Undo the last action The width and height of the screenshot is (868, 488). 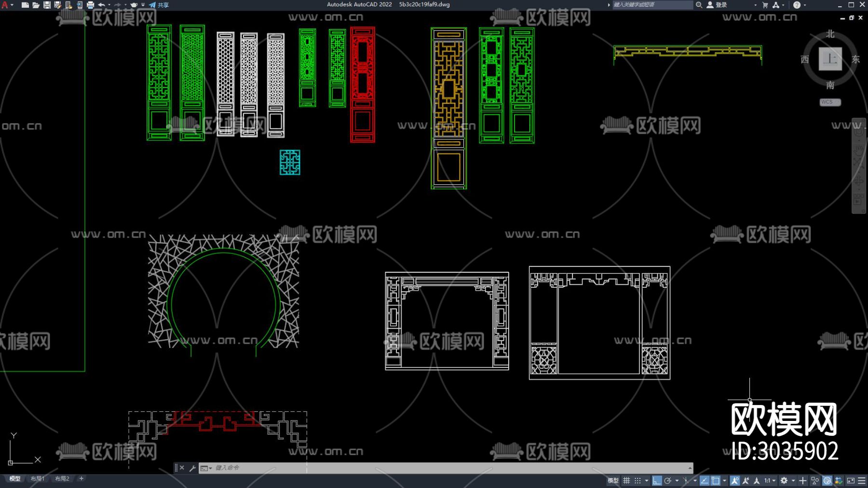click(101, 5)
